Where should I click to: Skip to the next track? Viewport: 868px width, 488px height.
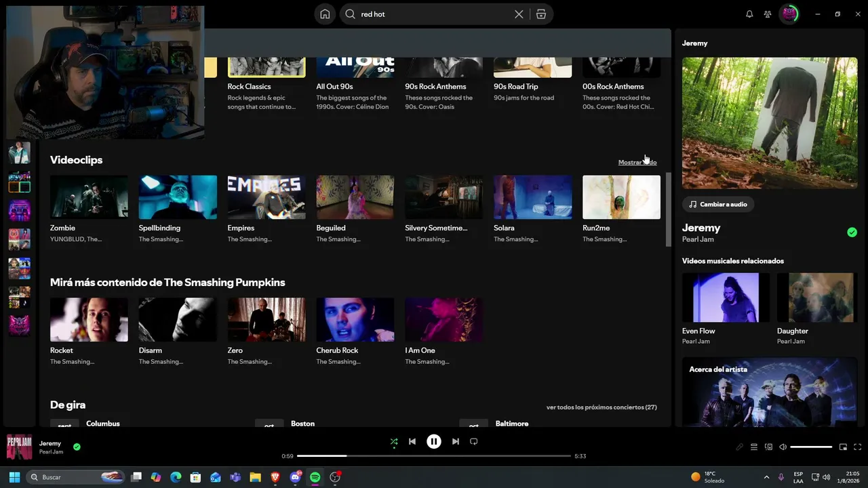pyautogui.click(x=456, y=442)
